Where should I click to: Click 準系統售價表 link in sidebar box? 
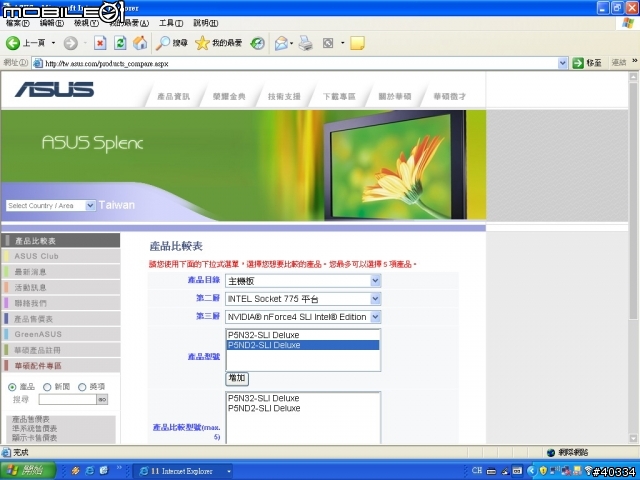34,429
